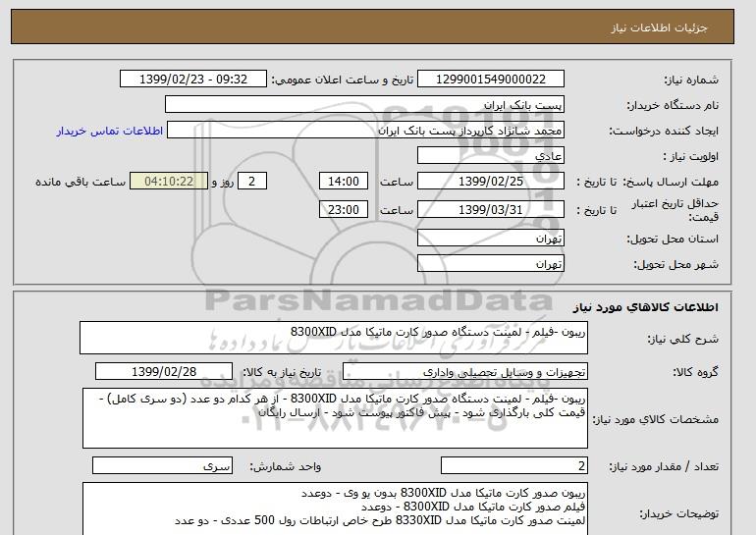Click label مشخصات کالای مورد نیاز
756x535 pixels.
[656, 419]
